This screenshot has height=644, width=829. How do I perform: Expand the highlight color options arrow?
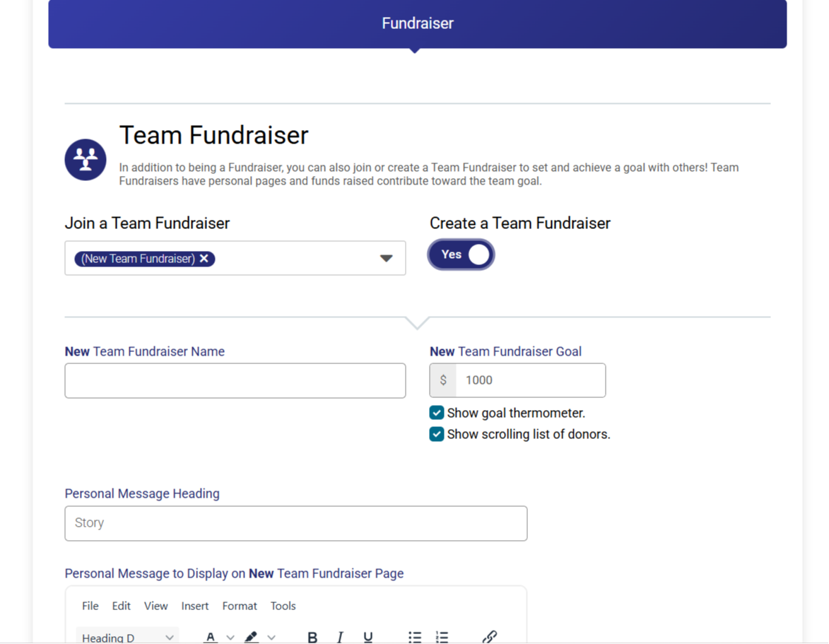tap(271, 638)
